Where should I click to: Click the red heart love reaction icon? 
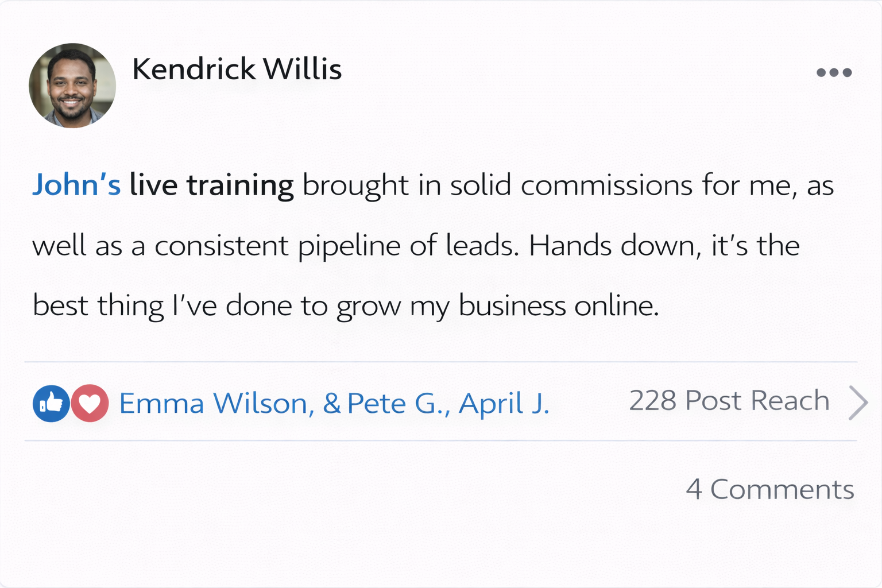(x=90, y=403)
